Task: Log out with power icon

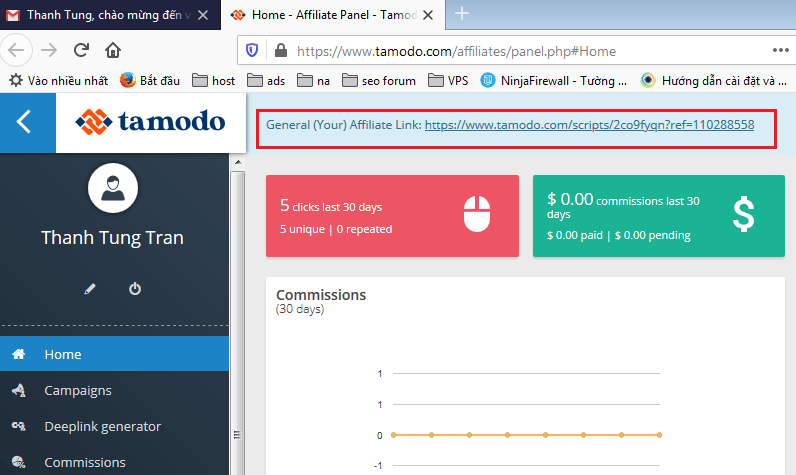Action: 135,289
